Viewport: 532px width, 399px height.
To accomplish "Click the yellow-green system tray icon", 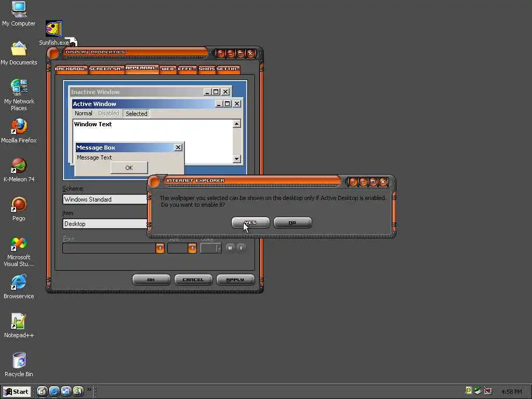I will pyautogui.click(x=469, y=391).
